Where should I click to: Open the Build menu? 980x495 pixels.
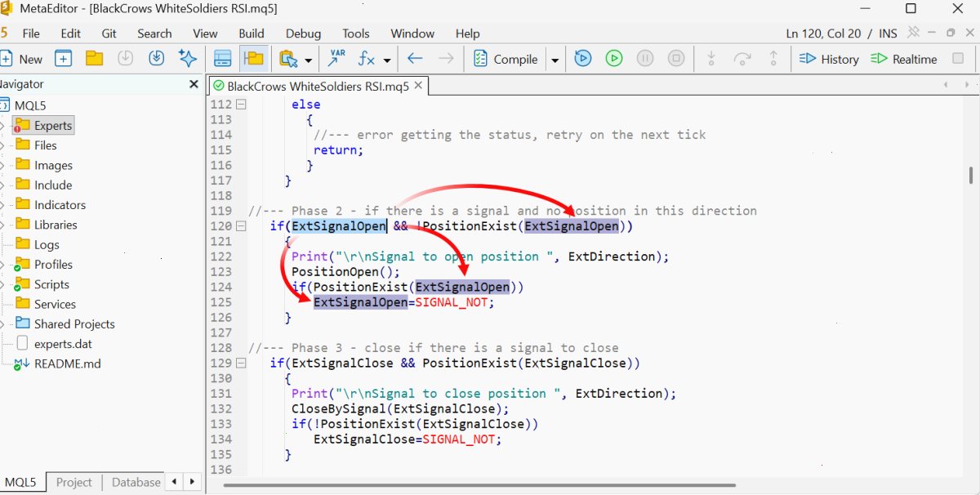click(252, 33)
